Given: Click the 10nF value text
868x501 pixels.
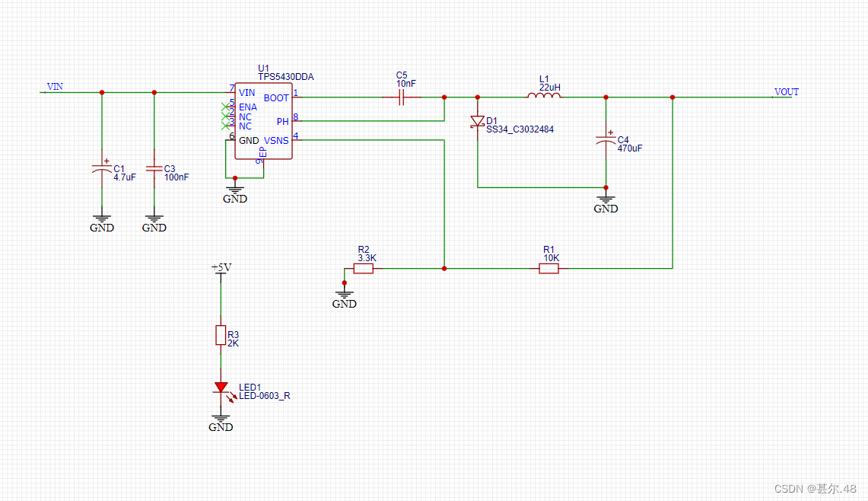Looking at the screenshot, I should pyautogui.click(x=405, y=84).
